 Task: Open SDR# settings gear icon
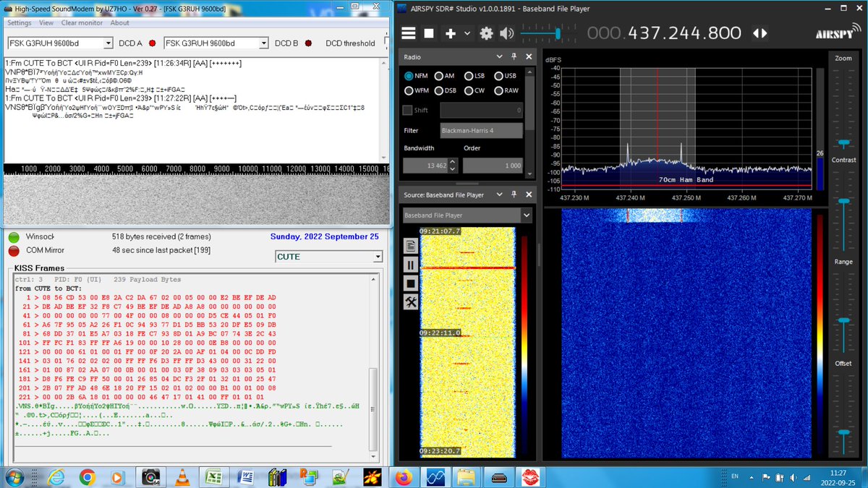coord(486,33)
